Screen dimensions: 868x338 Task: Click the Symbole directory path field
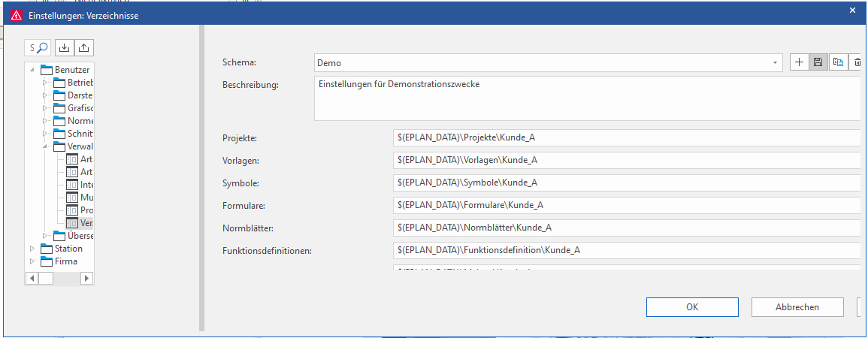pyautogui.click(x=628, y=183)
